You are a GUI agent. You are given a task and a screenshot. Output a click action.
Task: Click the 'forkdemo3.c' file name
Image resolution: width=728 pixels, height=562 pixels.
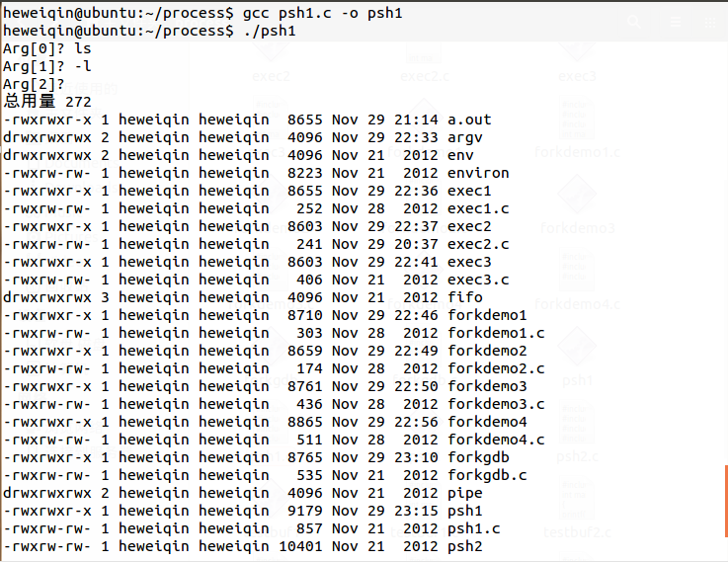click(496, 404)
